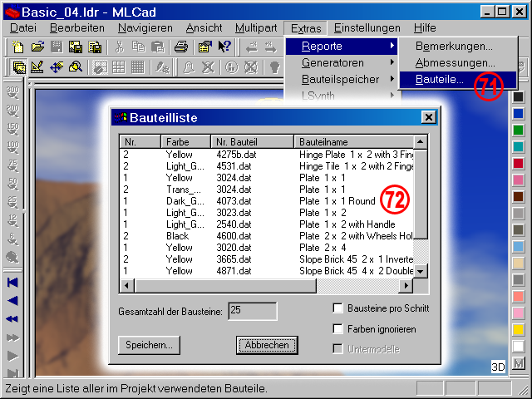This screenshot has width=532, height=399.
Task: Click the M button below colors
Action: 518,364
